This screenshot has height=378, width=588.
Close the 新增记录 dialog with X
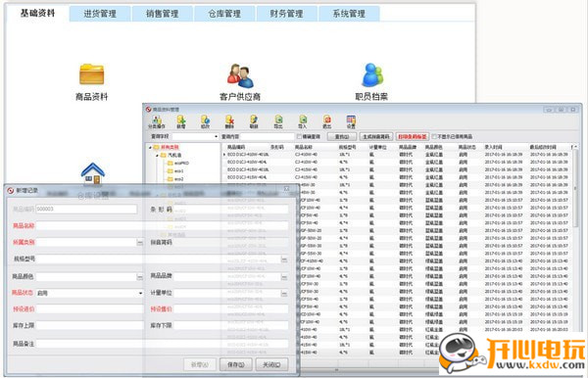[286, 189]
